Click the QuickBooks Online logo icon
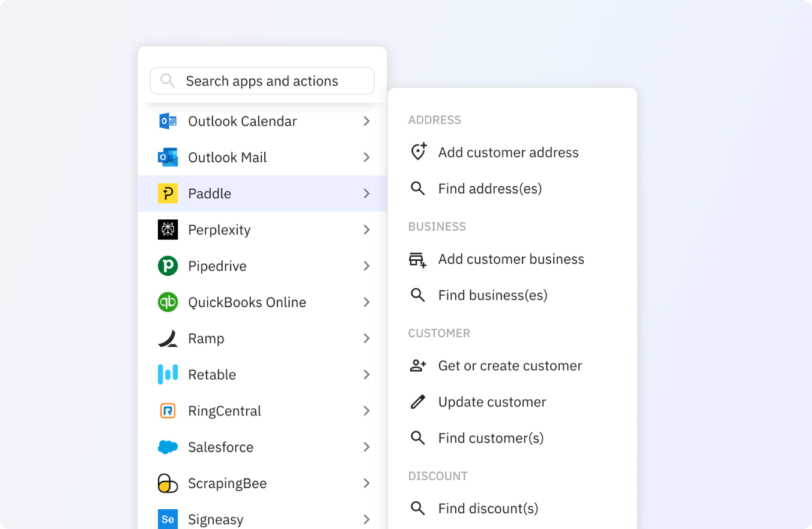The height and width of the screenshot is (529, 812). click(x=168, y=302)
